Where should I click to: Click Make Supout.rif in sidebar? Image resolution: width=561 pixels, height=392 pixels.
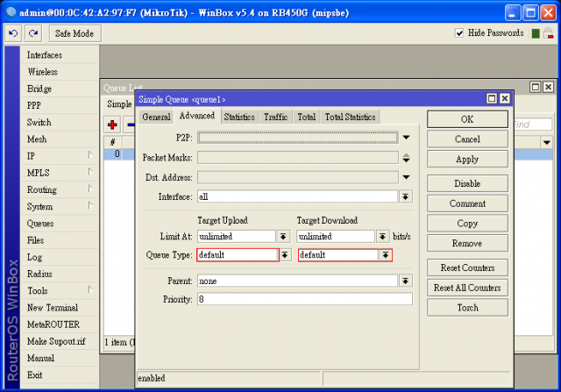tap(56, 341)
